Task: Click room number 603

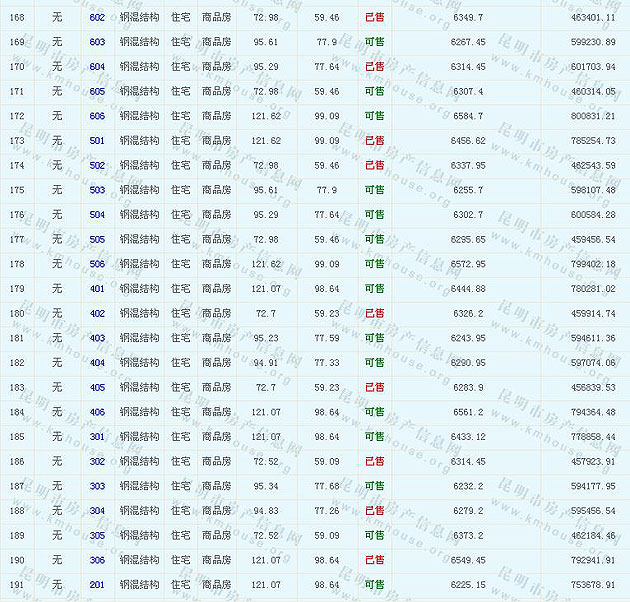Action: pos(97,42)
